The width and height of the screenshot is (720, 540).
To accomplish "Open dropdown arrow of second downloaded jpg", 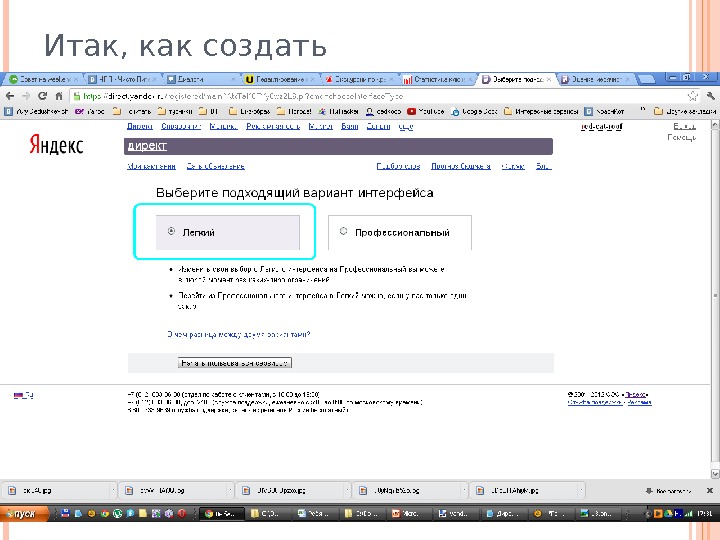I will tap(229, 490).
